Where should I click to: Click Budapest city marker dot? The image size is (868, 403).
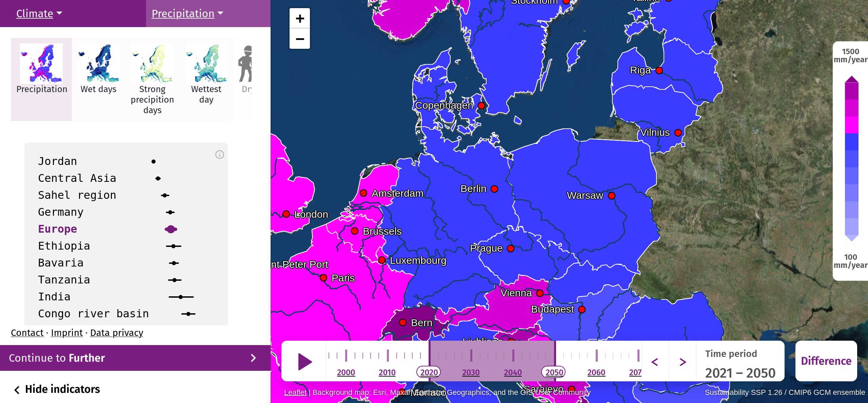pos(582,309)
